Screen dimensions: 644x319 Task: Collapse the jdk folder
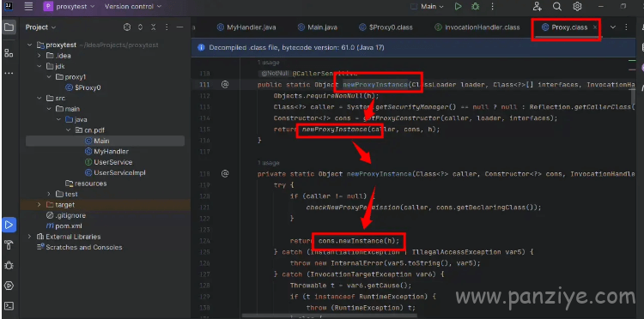(39, 66)
